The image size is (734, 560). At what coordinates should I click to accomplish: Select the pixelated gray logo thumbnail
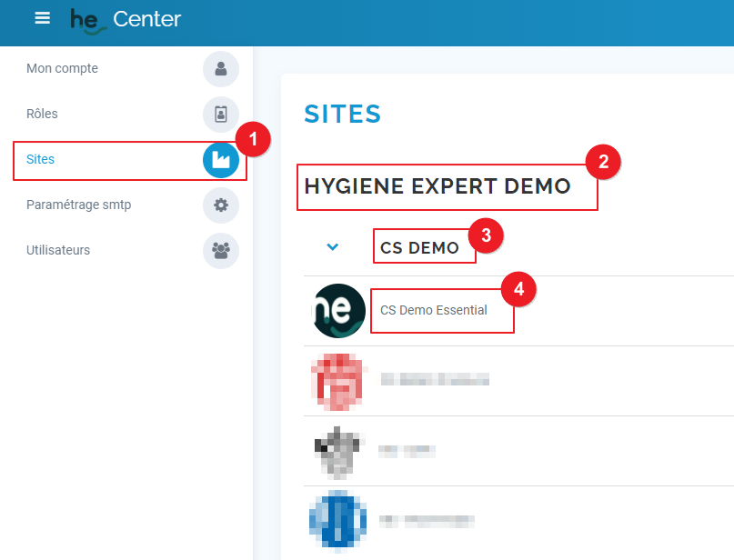click(337, 451)
